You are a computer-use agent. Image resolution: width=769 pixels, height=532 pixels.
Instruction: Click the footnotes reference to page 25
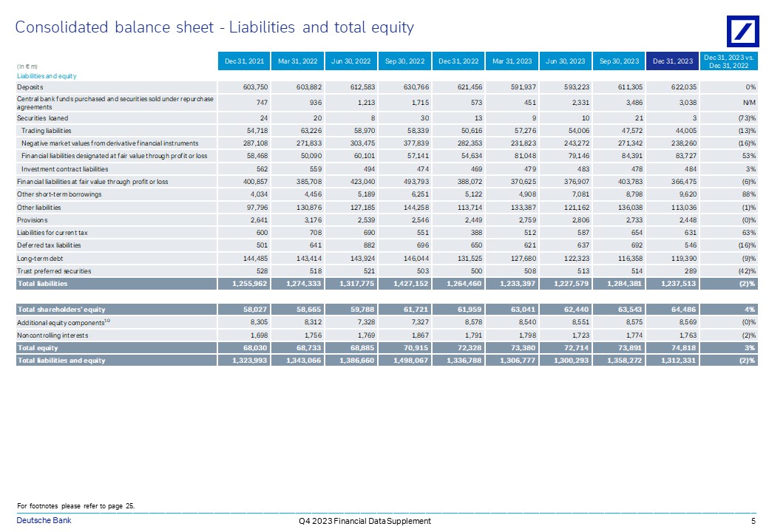[x=75, y=506]
